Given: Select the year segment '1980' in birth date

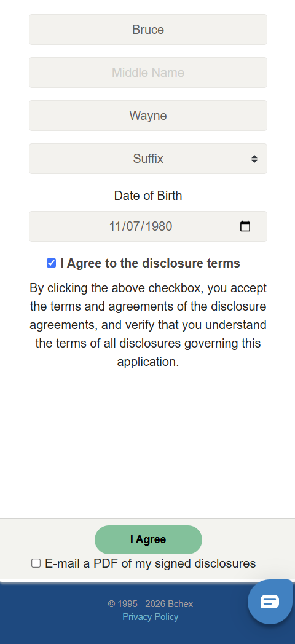Looking at the screenshot, I should coord(159,226).
